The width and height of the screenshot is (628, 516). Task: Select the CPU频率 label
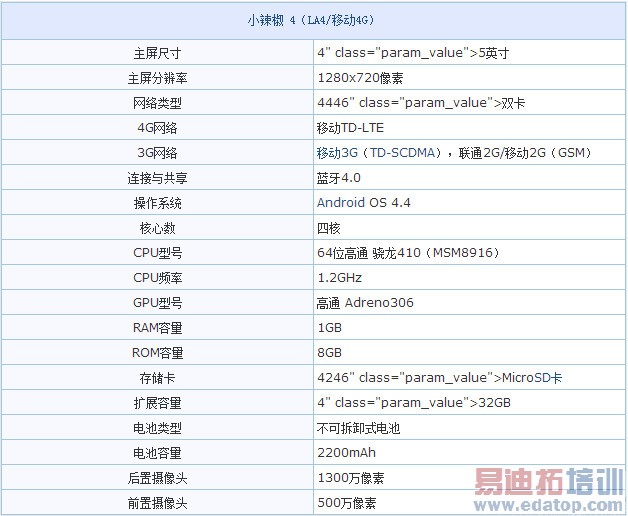pos(157,278)
